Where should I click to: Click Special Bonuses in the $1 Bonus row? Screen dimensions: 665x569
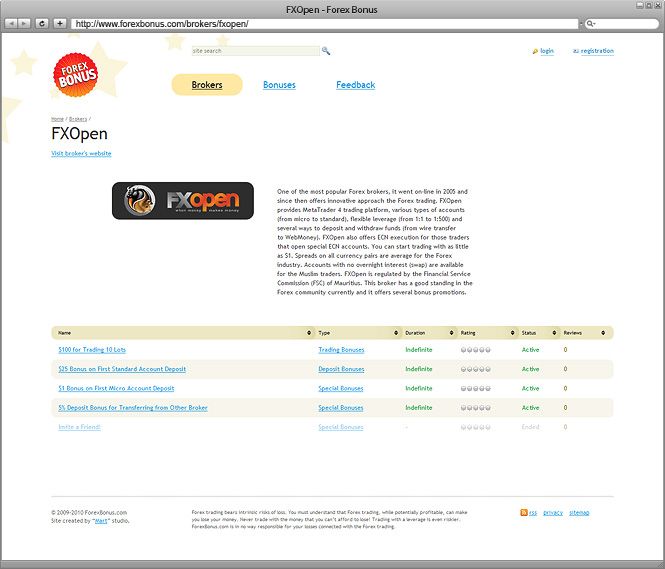(341, 388)
